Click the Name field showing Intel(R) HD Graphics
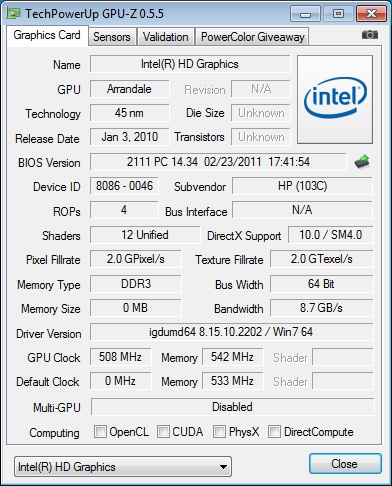Screen dimensions: 392x486 point(190,64)
